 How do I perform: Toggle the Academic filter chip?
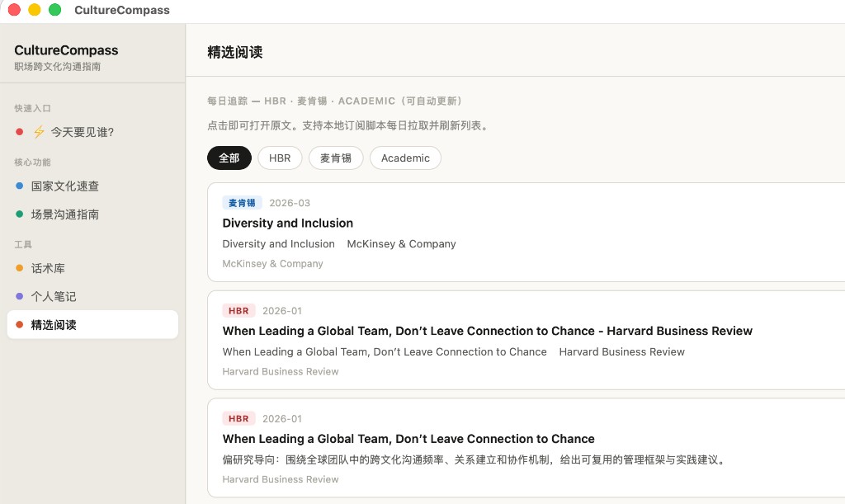[405, 158]
